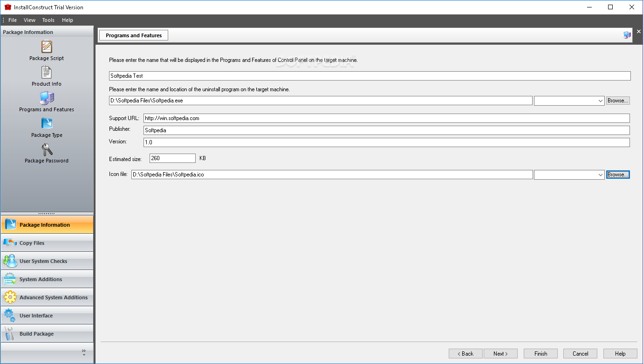Click the InstallConstruct title bar app icon
Viewport: 643px width, 364px height.
pos(8,7)
